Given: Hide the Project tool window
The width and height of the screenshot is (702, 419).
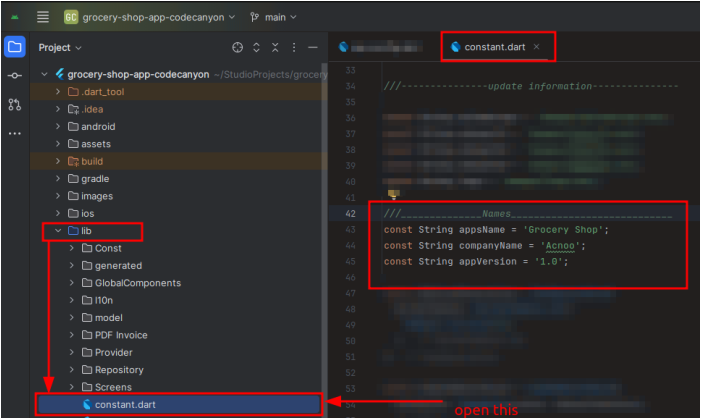Looking at the screenshot, I should point(313,47).
